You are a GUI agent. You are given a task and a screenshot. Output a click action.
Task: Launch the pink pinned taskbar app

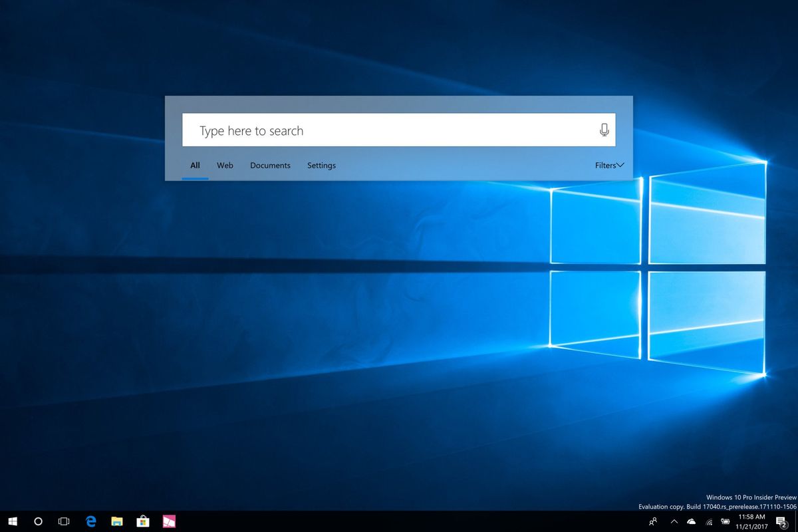(169, 521)
